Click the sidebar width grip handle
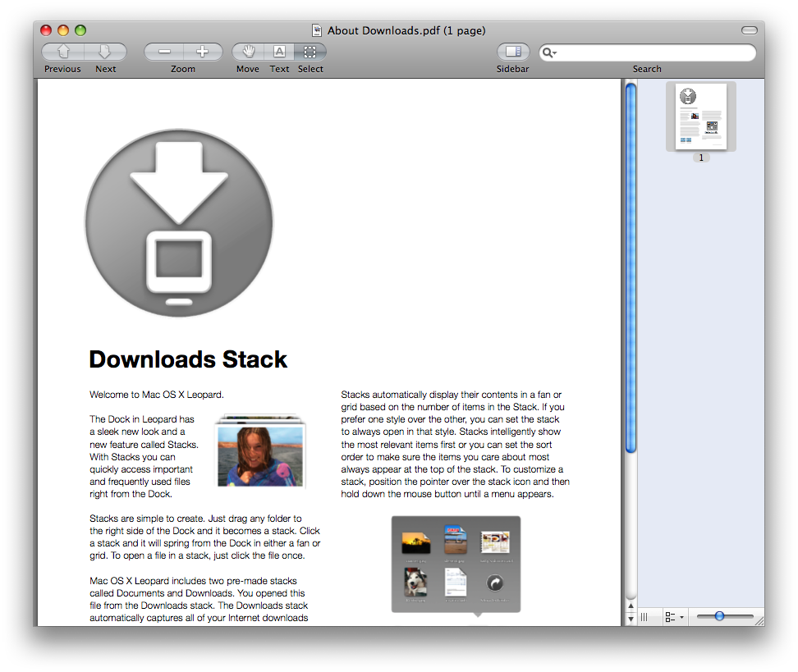The height and width of the screenshot is (672, 798). pyautogui.click(x=644, y=617)
